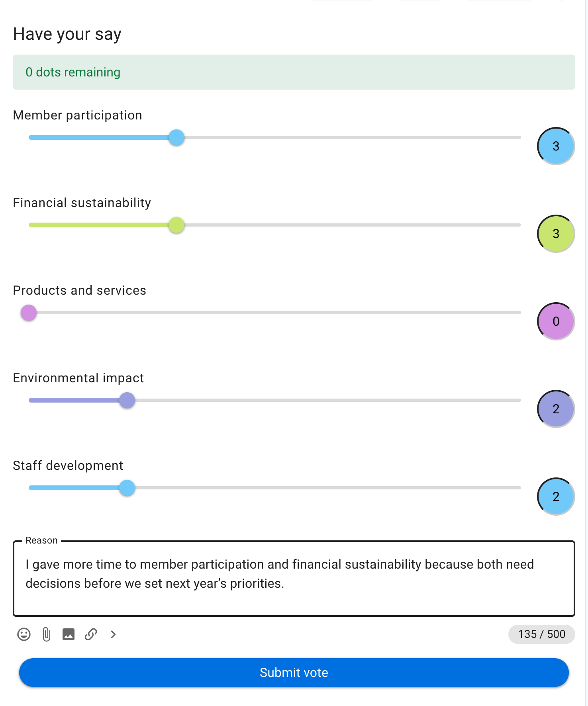Click into the Reason text field
Image resolution: width=588 pixels, height=706 pixels.
tap(294, 578)
